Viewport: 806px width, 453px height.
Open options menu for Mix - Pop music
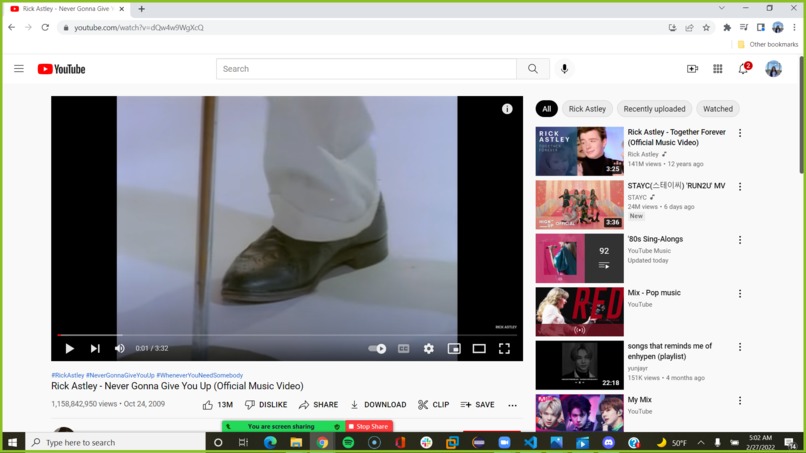[740, 294]
